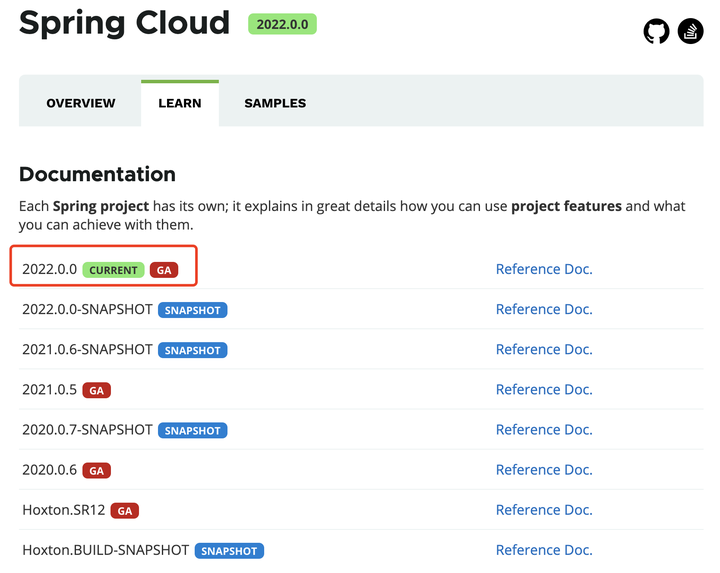Open Reference Doc for 2022.0.0 GA
Image resolution: width=720 pixels, height=573 pixels.
[544, 269]
